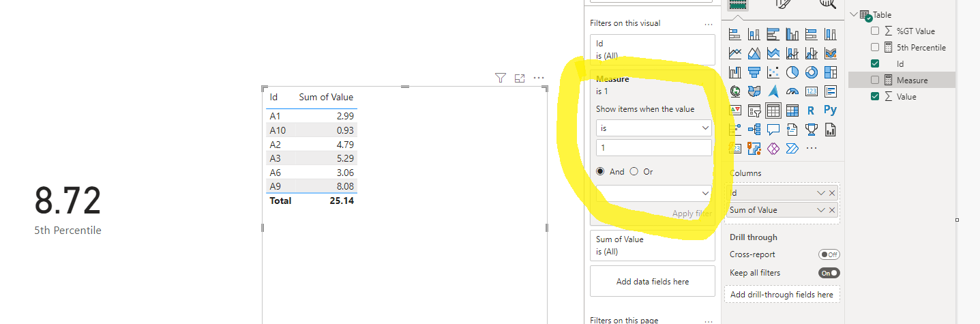Open the second empty condition dropdown
Viewport: 980px width, 324px height.
[654, 193]
